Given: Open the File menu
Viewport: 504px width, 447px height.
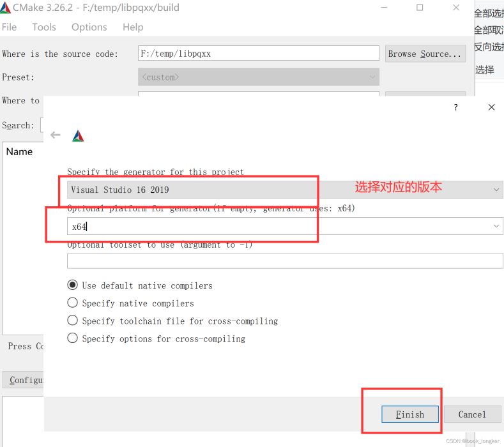Looking at the screenshot, I should point(9,27).
